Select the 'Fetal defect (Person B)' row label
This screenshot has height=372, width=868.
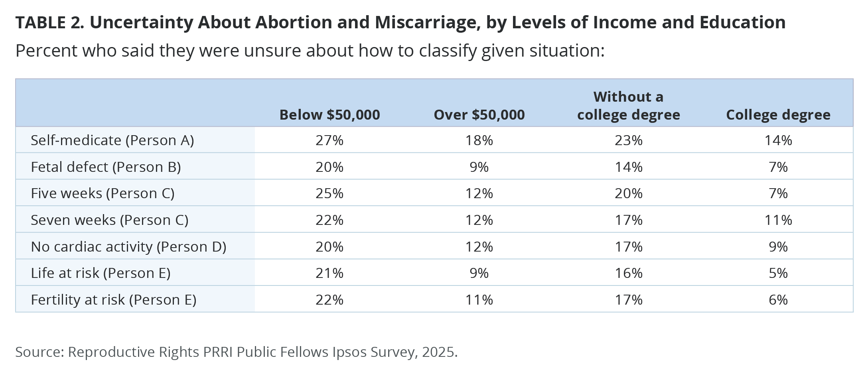106,167
